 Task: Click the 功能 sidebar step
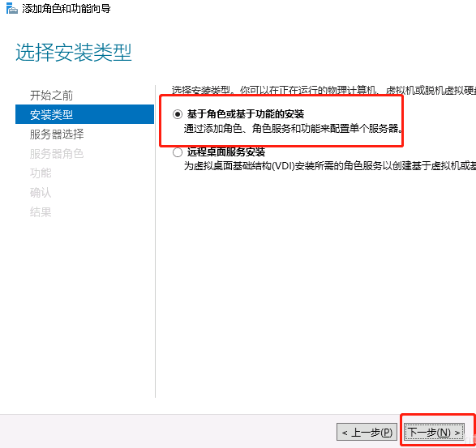pyautogui.click(x=41, y=173)
